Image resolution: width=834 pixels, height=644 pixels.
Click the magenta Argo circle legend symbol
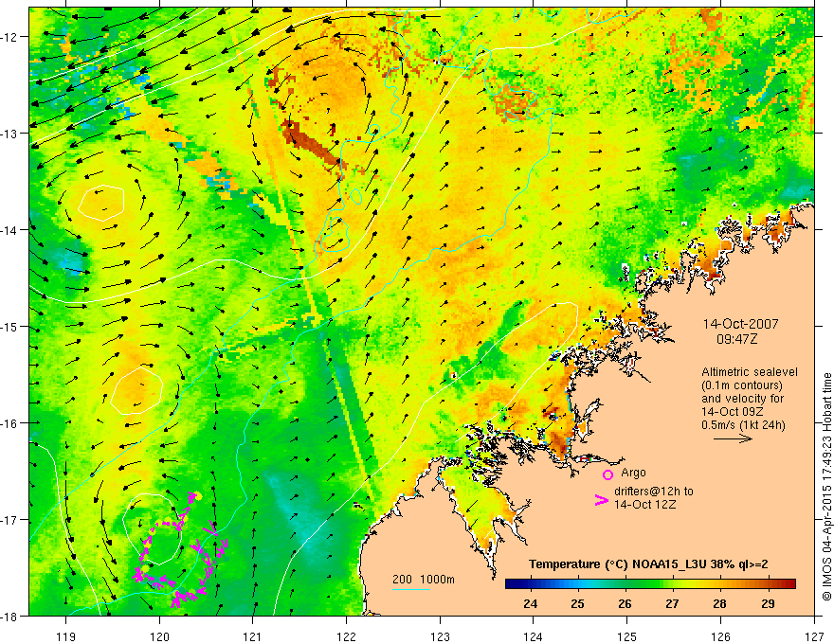pyautogui.click(x=607, y=475)
